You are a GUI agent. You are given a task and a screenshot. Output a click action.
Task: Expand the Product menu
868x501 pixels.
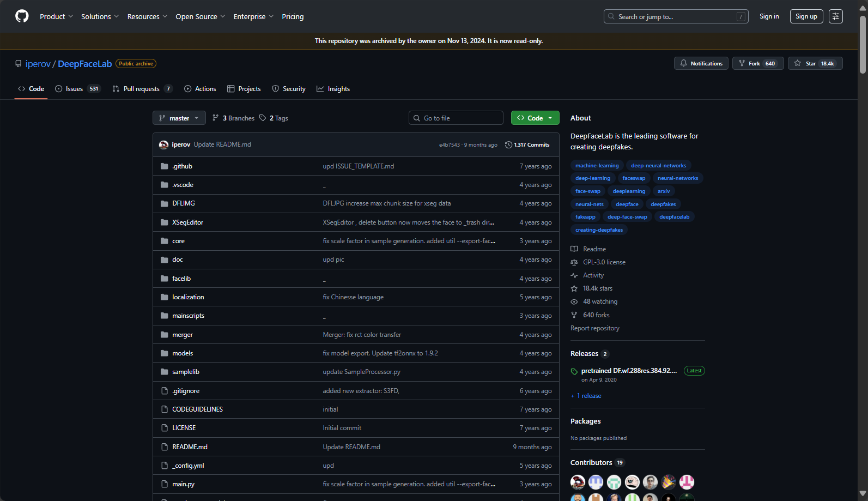56,16
